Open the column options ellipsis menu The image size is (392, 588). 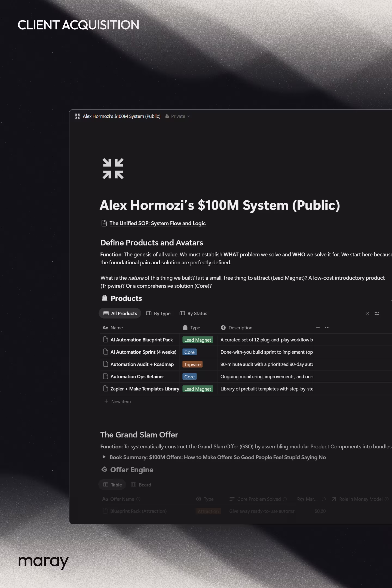tap(327, 328)
